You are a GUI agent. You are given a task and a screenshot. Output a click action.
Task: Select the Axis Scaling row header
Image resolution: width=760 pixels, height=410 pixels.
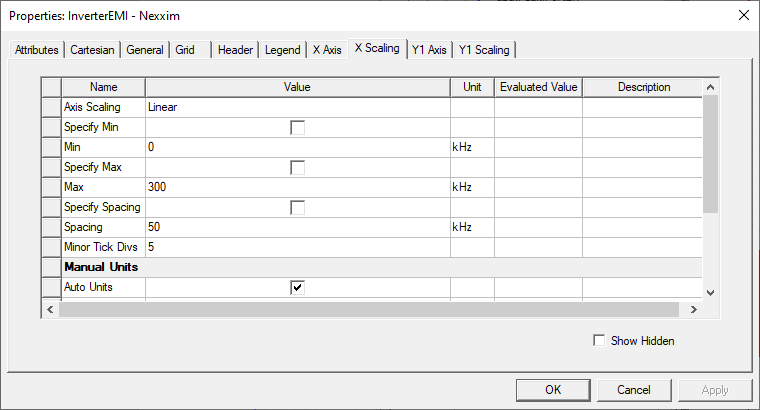click(x=51, y=107)
